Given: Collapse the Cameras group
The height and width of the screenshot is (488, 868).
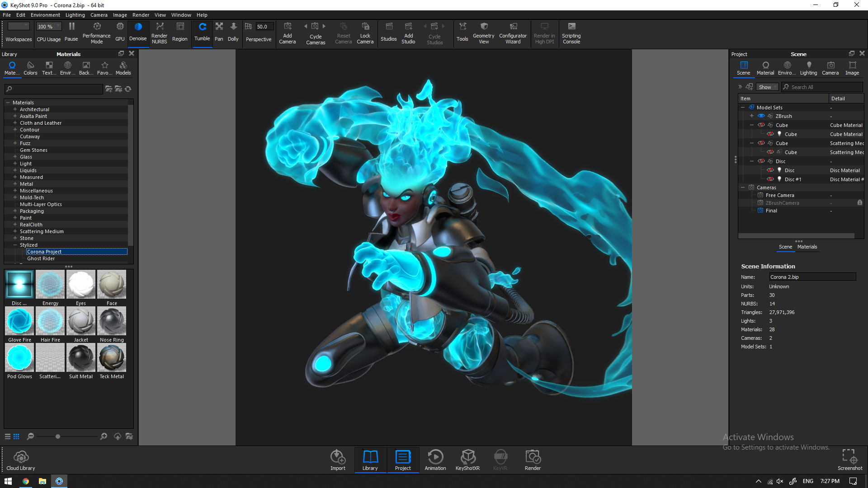Looking at the screenshot, I should pyautogui.click(x=743, y=188).
